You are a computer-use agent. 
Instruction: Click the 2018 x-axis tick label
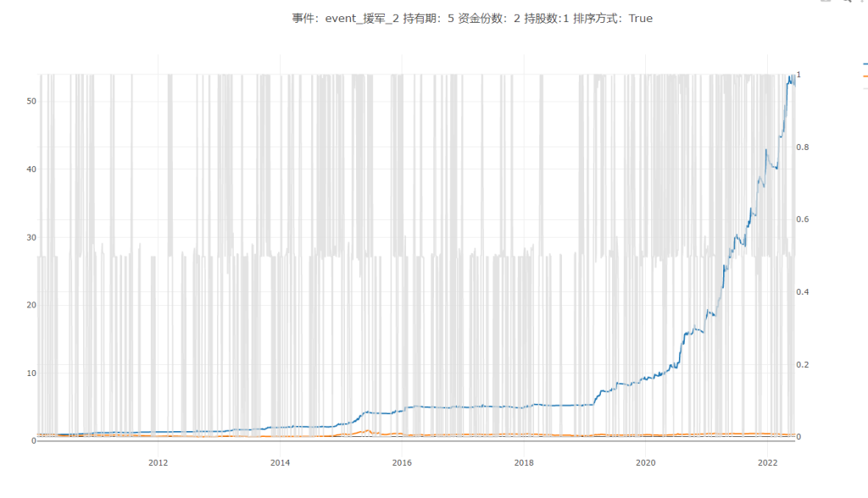(x=524, y=462)
